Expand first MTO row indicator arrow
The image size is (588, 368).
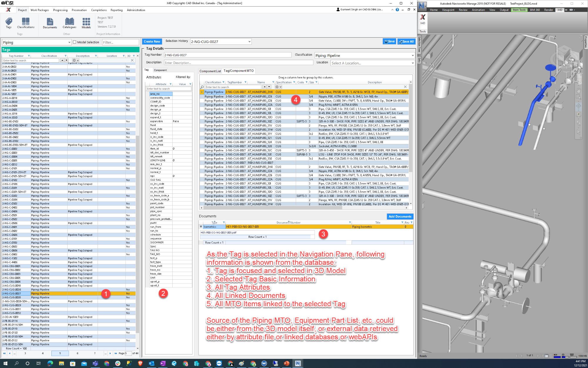point(202,92)
